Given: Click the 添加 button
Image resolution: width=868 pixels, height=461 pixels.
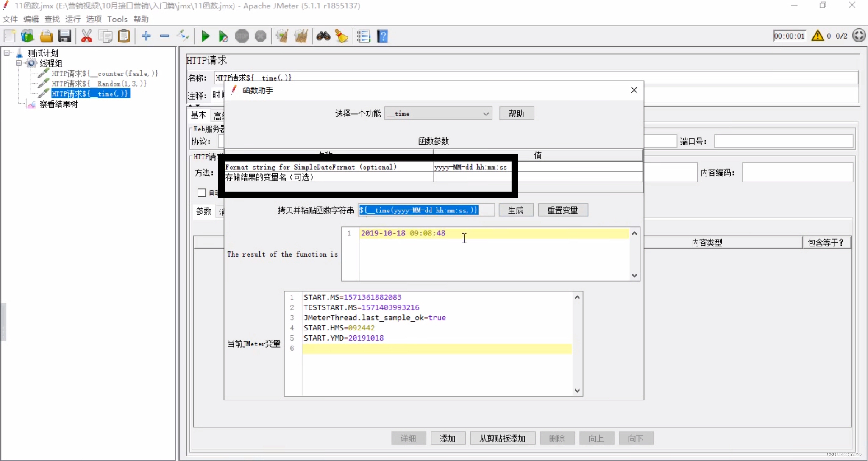Looking at the screenshot, I should 448,439.
